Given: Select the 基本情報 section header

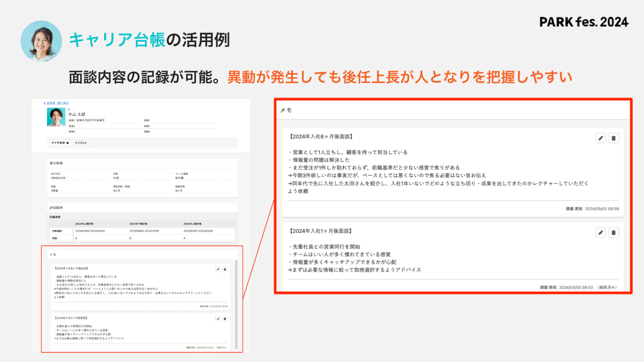Looking at the screenshot, I should (56, 163).
